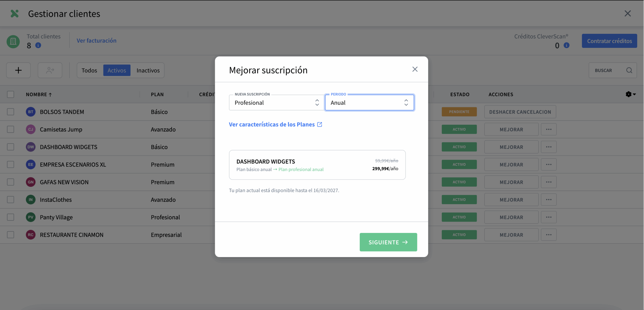Click the search magnifier icon
The image size is (644, 310).
[x=629, y=70]
